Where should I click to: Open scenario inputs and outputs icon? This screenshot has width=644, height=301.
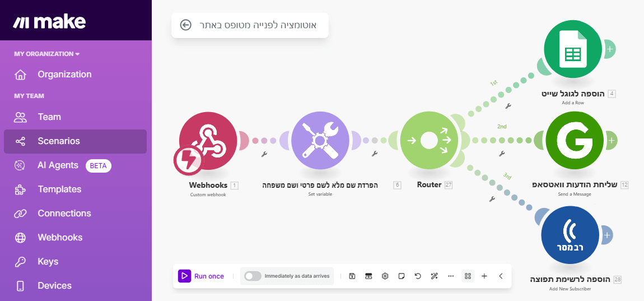pyautogui.click(x=368, y=276)
